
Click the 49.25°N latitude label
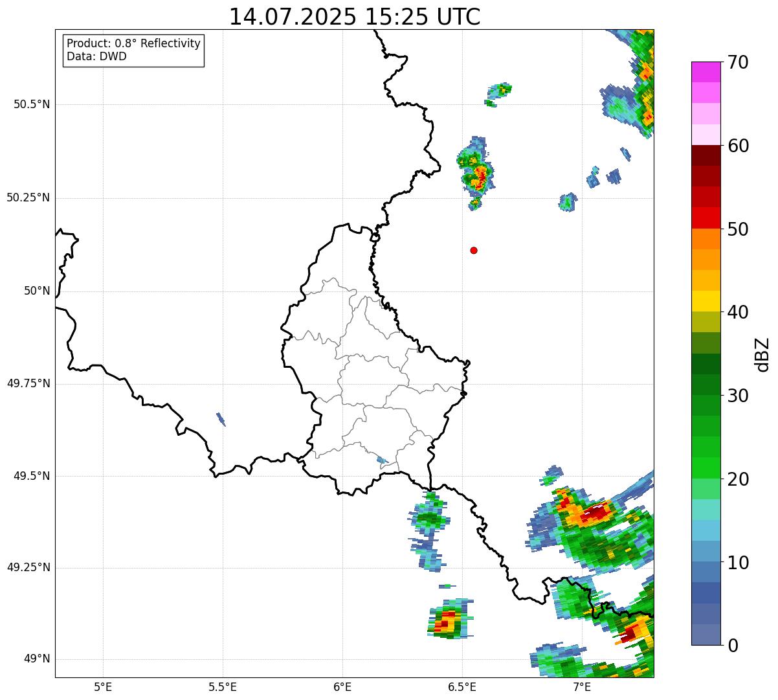(x=28, y=567)
